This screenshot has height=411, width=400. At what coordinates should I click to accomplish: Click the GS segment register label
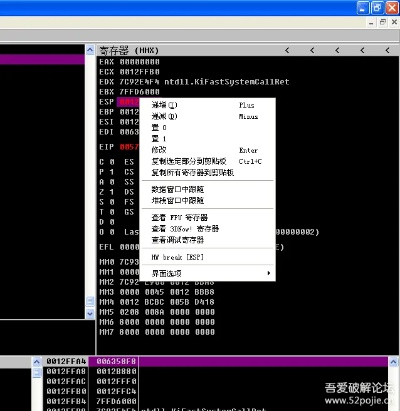129,212
